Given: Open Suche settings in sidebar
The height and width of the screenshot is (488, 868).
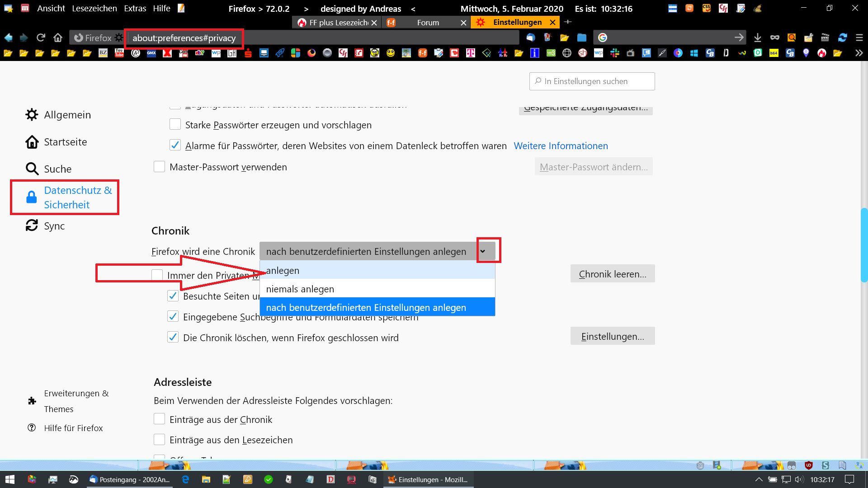Looking at the screenshot, I should (x=57, y=169).
